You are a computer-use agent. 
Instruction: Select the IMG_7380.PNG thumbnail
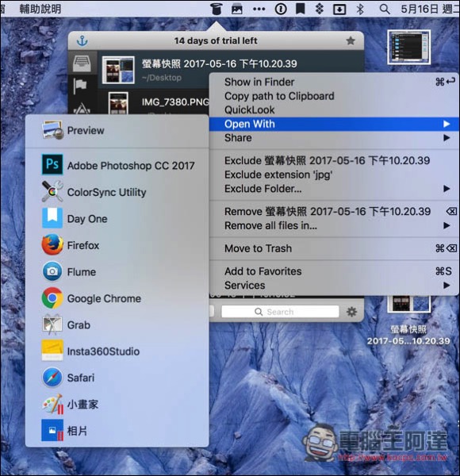point(118,103)
